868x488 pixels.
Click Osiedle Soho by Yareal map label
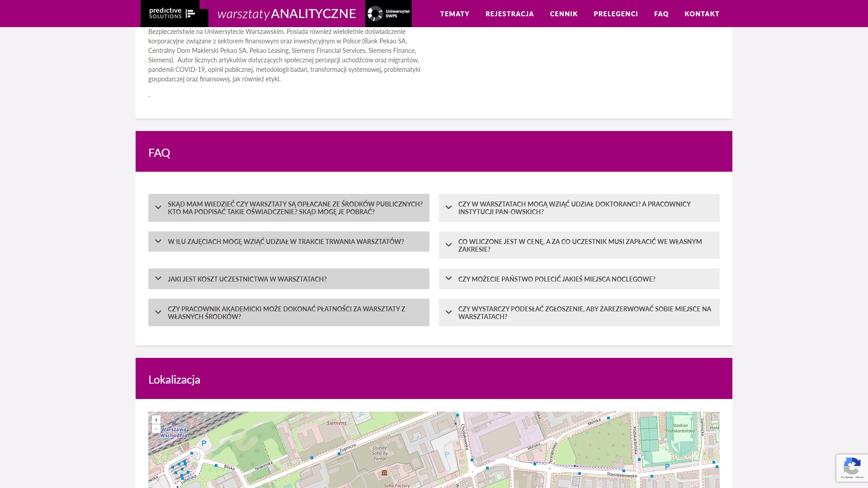point(380,453)
